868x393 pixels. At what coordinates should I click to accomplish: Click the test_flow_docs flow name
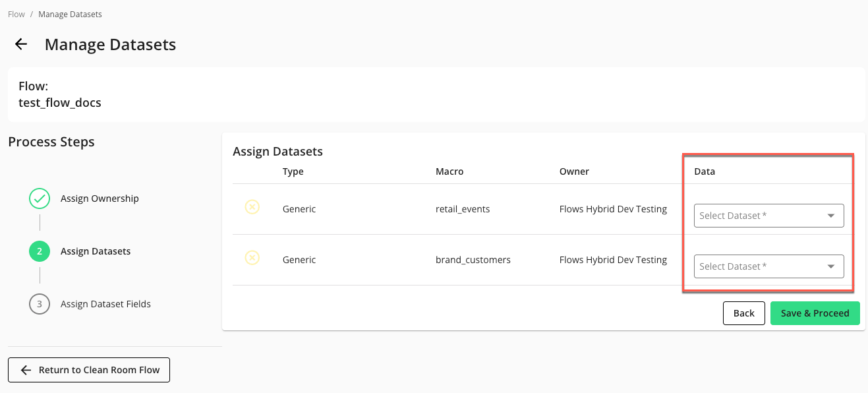tap(60, 103)
